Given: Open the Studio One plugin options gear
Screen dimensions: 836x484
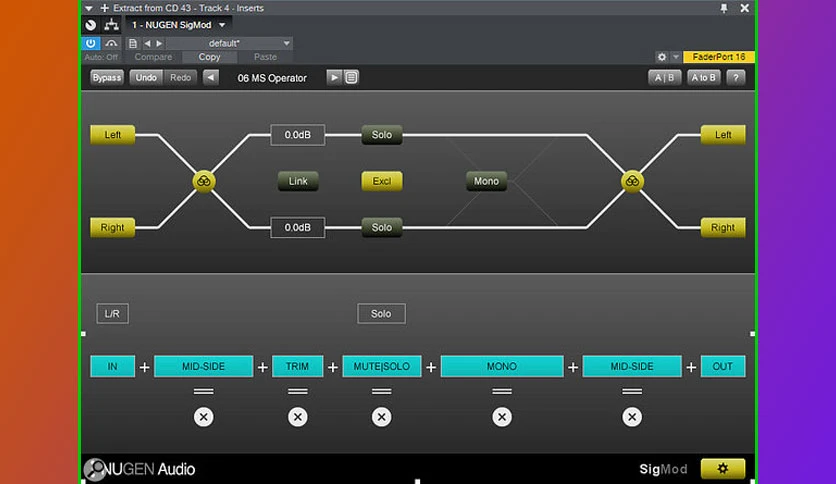Looking at the screenshot, I should (x=662, y=57).
